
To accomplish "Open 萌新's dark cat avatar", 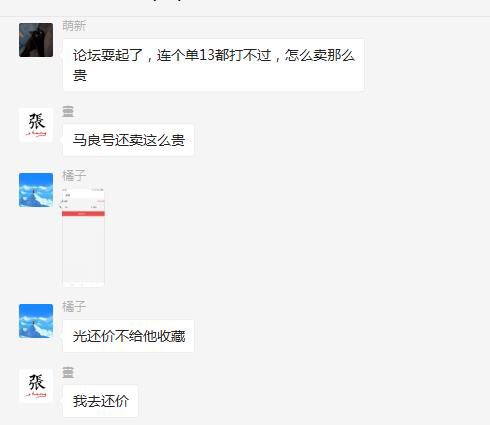I will click(x=36, y=40).
